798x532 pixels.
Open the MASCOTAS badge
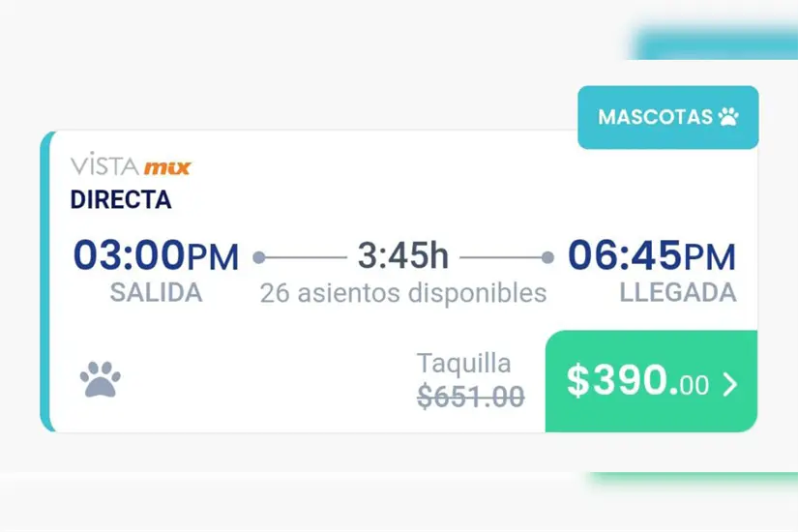[x=667, y=117]
